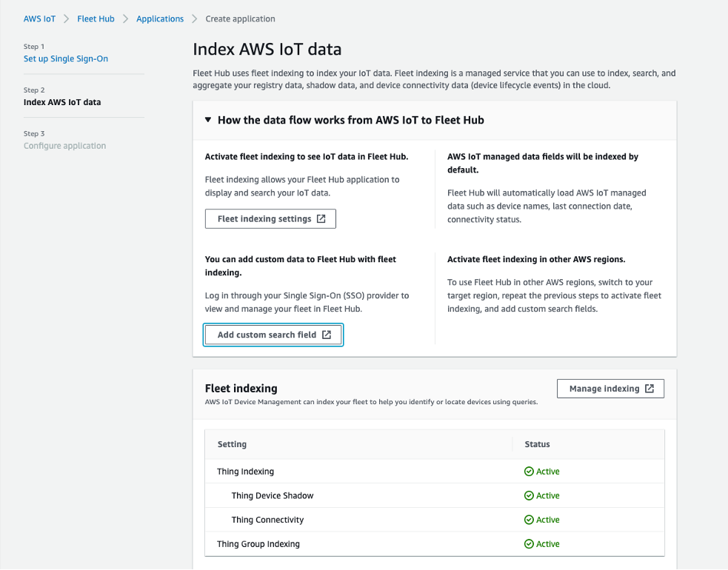Click the green check icon beside Thing Indexing status
This screenshot has height=570, width=728.
(528, 471)
